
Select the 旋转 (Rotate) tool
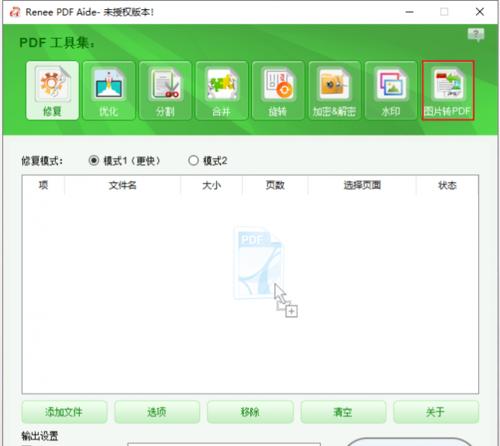point(278,90)
